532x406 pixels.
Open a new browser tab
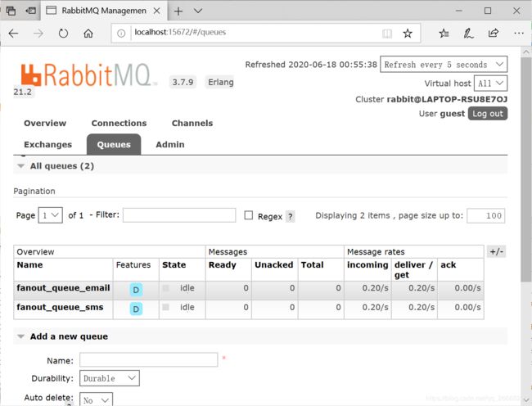[x=178, y=11]
